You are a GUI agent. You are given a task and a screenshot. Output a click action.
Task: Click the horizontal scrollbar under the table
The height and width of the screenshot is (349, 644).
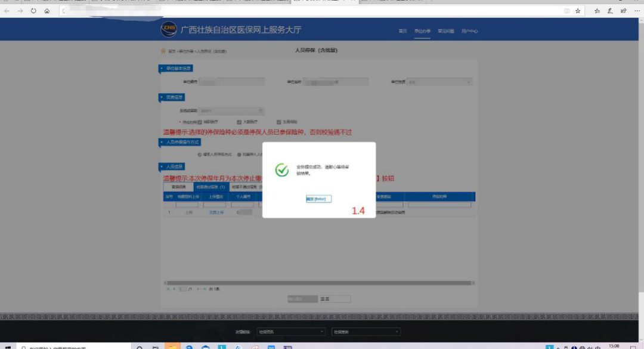coord(319,283)
